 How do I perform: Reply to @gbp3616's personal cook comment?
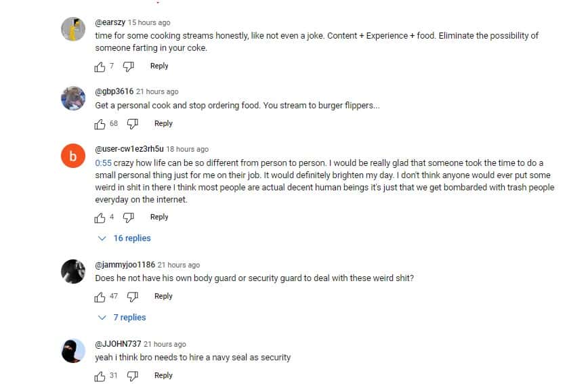click(163, 123)
